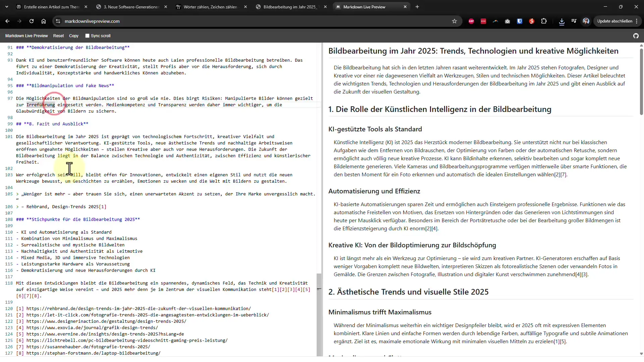Click the word 'Irreführung' in editor

(x=41, y=105)
